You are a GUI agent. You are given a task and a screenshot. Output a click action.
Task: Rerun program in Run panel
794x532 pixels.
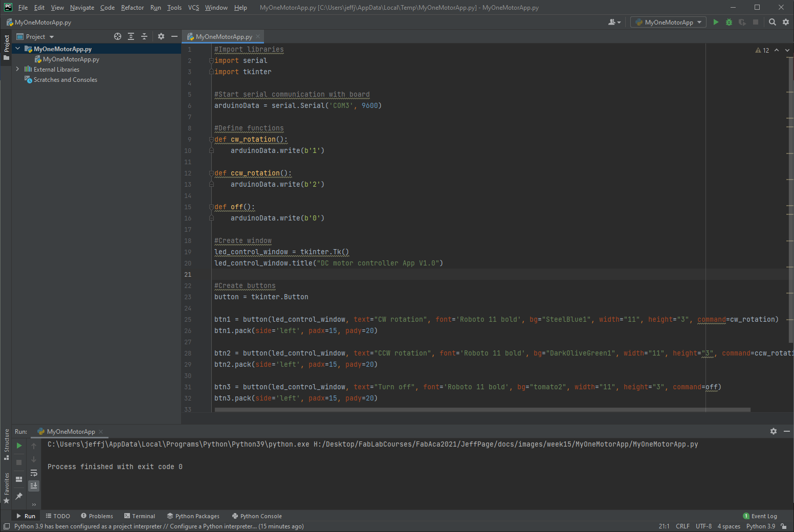(x=19, y=446)
